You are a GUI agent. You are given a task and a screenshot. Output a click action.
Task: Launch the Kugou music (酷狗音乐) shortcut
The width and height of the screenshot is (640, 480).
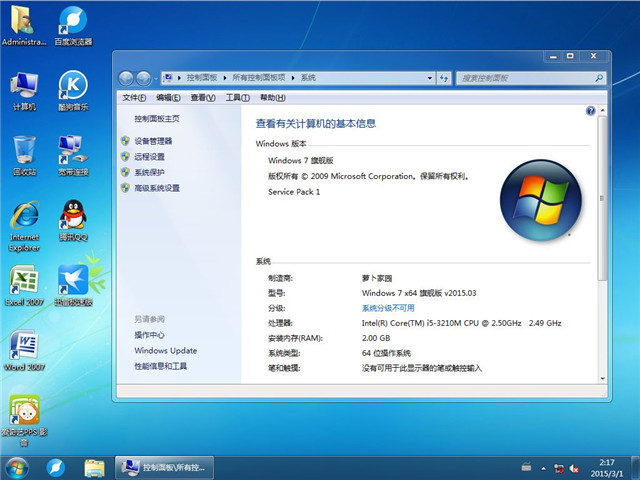(73, 91)
